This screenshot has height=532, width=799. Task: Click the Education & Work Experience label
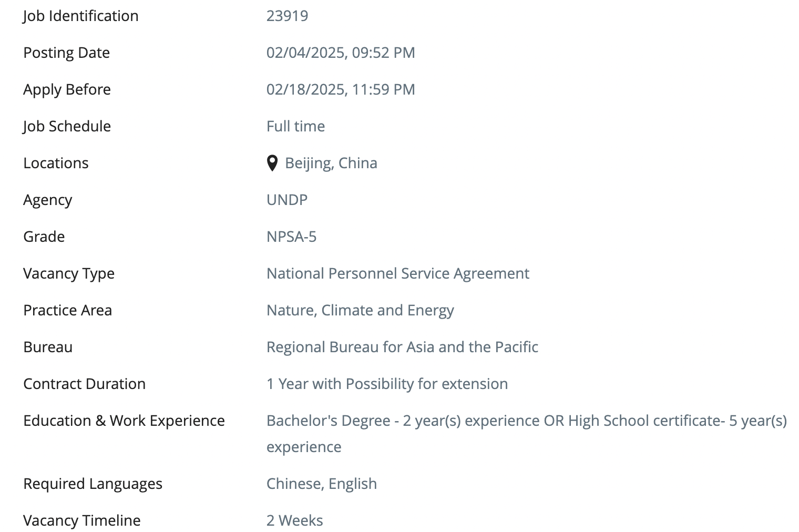[x=124, y=421]
